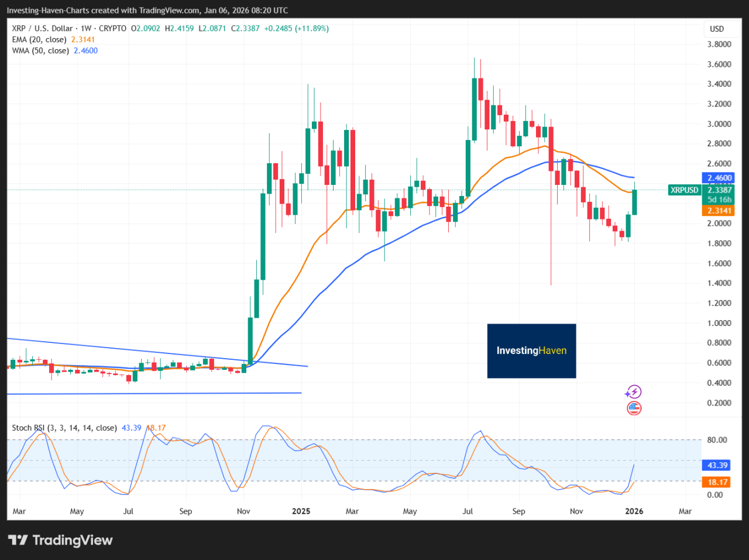The image size is (749, 560).
Task: Click the blue 43.39 Stoch RSI label
Action: coord(717,465)
